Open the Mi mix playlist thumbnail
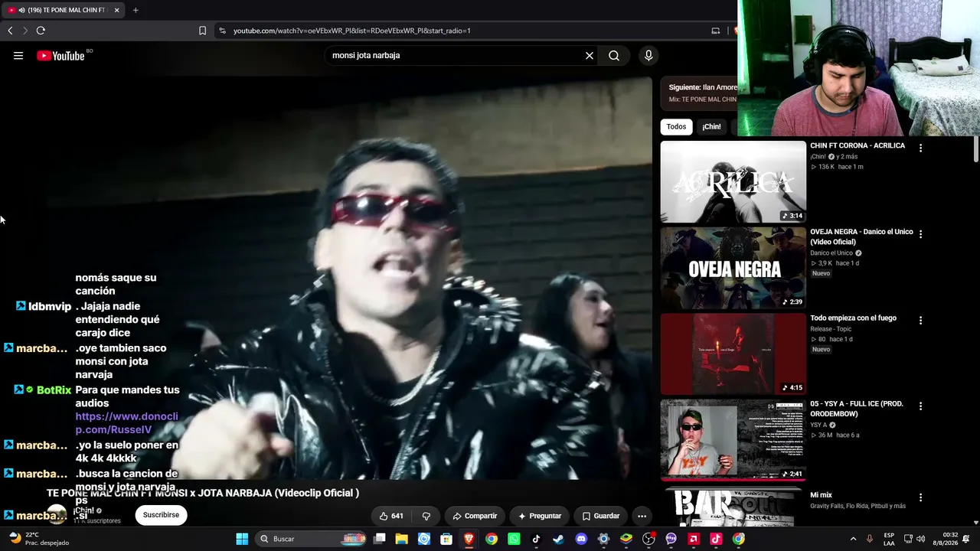Viewport: 980px width, 551px height. click(x=733, y=507)
